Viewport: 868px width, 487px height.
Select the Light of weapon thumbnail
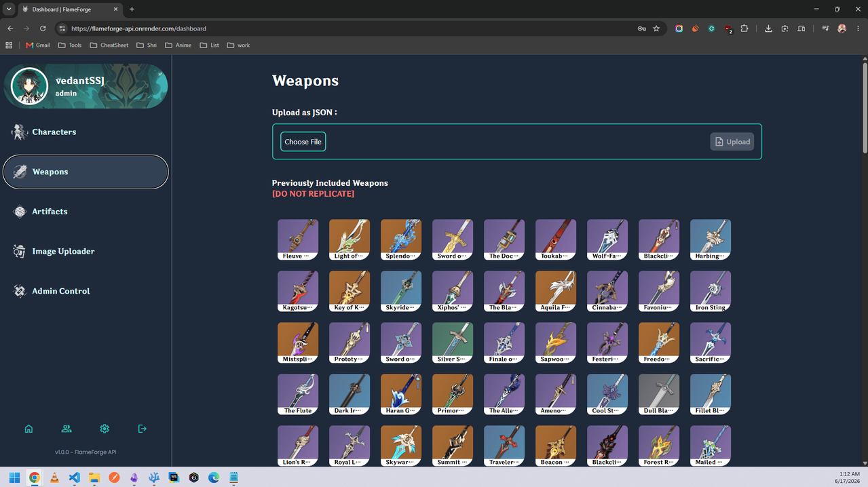click(x=350, y=239)
